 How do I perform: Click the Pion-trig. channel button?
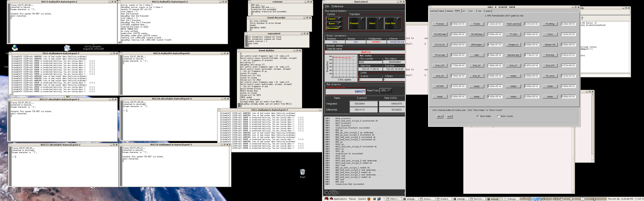point(550,55)
